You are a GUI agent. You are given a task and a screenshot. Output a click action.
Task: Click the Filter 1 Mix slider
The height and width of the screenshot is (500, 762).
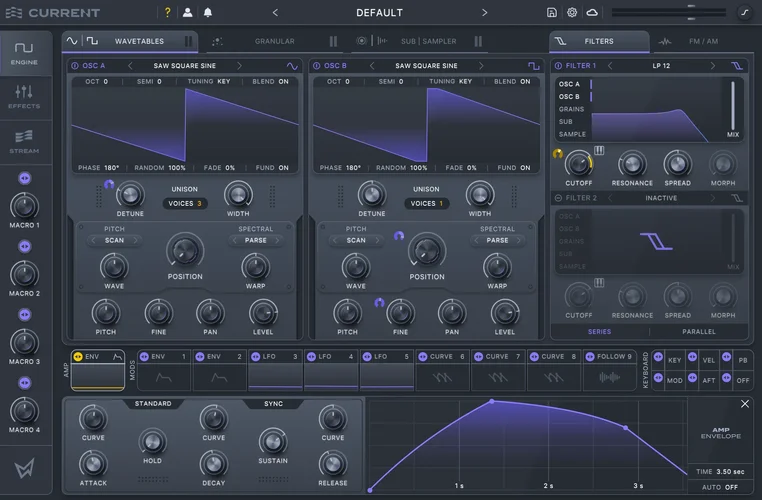coord(733,104)
